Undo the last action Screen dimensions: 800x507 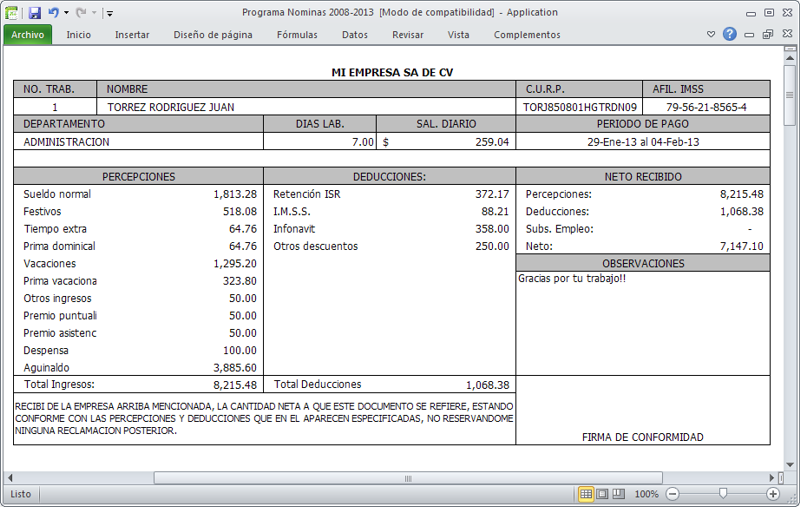(53, 13)
